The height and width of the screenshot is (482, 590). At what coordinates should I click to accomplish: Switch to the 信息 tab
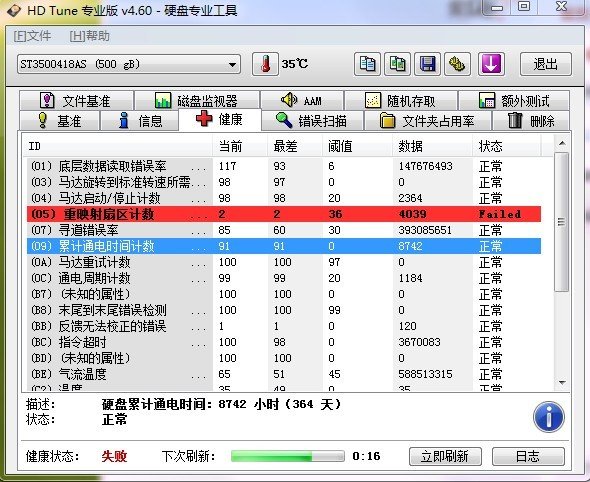pos(139,121)
